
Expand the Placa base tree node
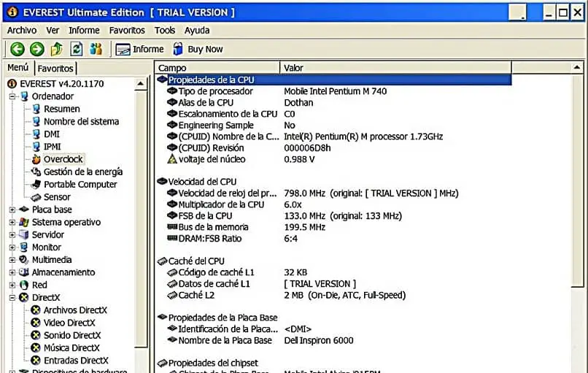pos(12,209)
